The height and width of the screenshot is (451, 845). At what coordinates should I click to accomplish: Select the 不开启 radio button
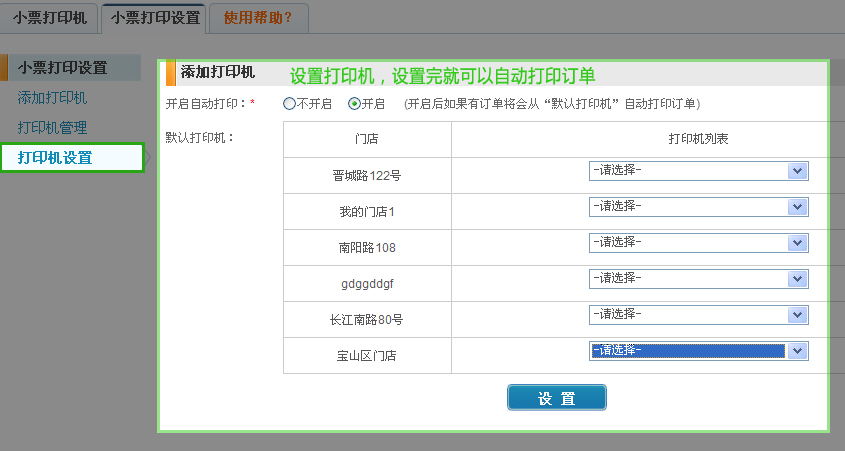tap(290, 103)
